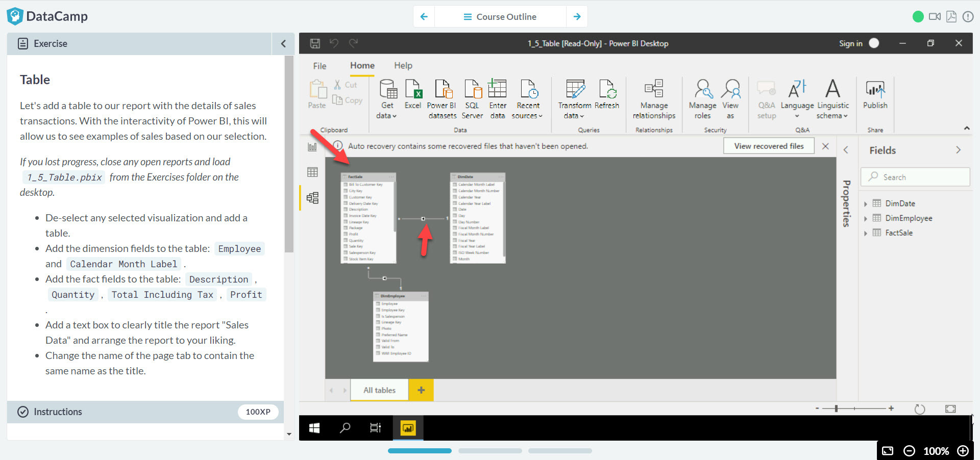Open the Instructions section header
The height and width of the screenshot is (460, 980).
(x=145, y=412)
